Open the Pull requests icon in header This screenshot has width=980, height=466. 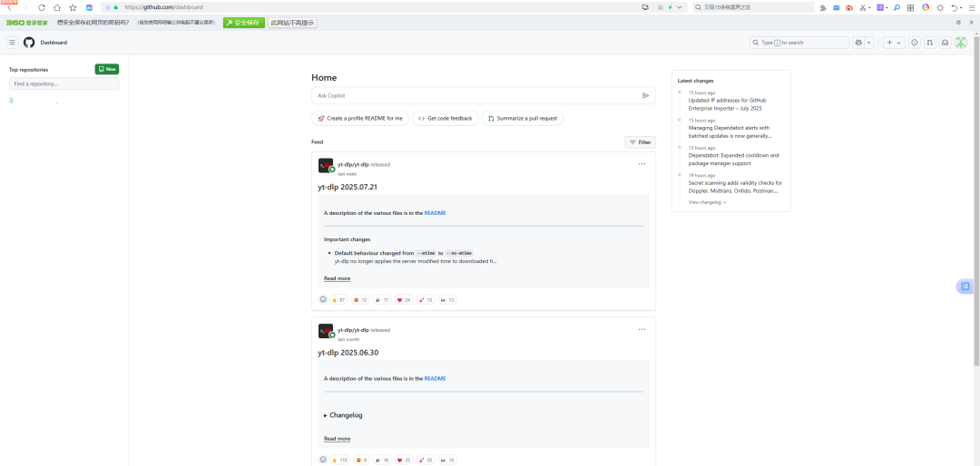click(x=929, y=43)
